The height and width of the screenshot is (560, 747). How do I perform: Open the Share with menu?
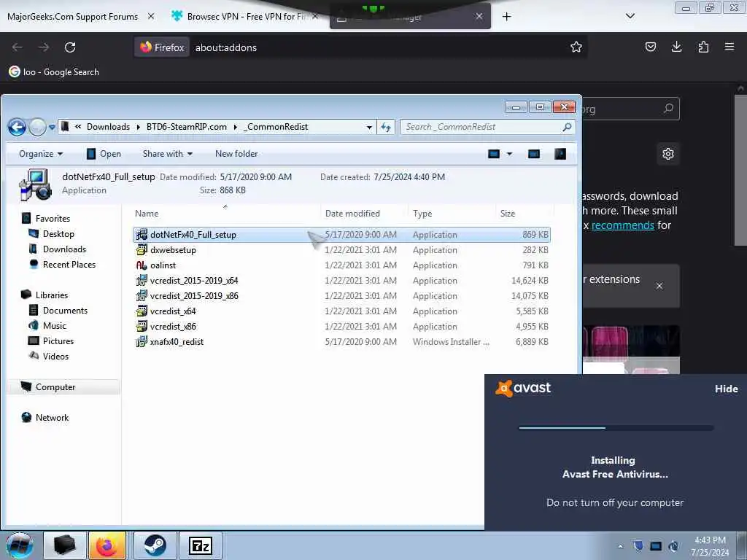(168, 154)
